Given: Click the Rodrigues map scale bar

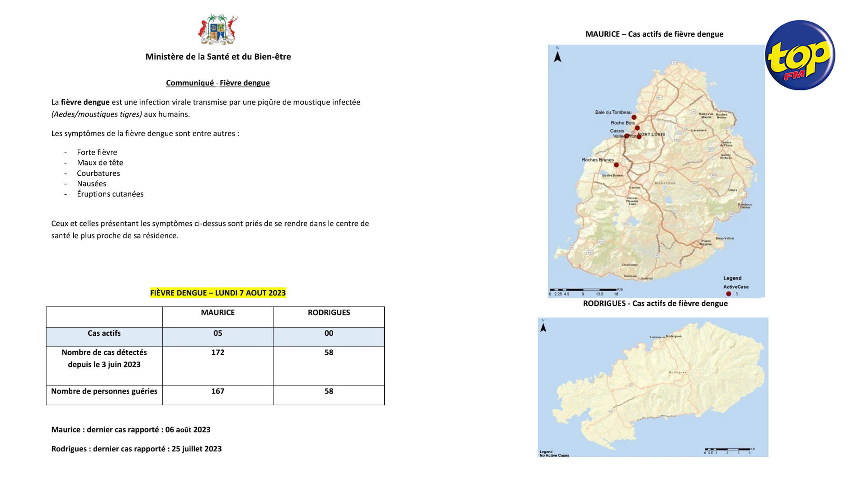Looking at the screenshot, I should point(729,451).
